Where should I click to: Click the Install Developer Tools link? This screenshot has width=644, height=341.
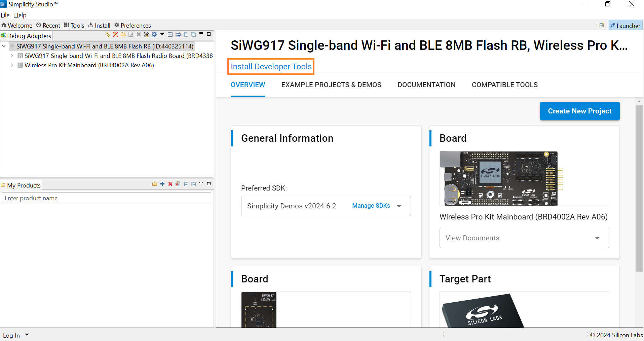[x=271, y=67]
